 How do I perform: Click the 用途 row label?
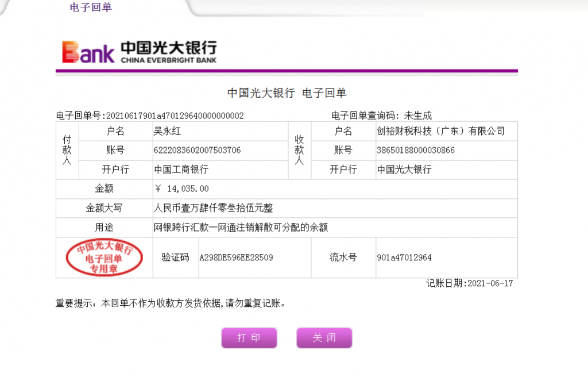point(105,227)
